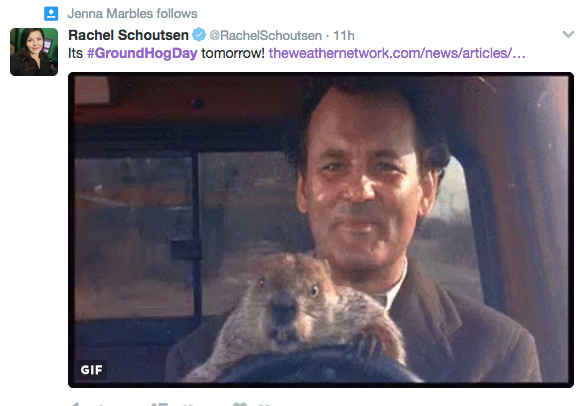Open tweet details via the "tomorrow!" text

(x=233, y=53)
